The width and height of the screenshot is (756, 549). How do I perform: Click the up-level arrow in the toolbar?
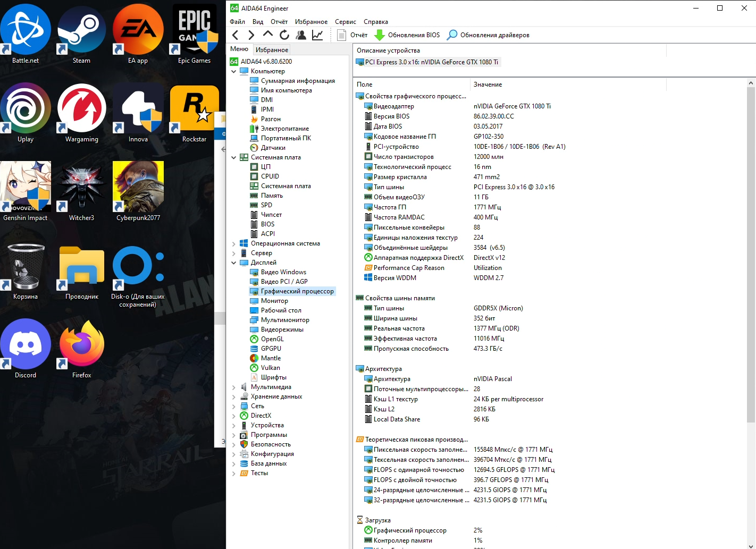click(x=268, y=35)
